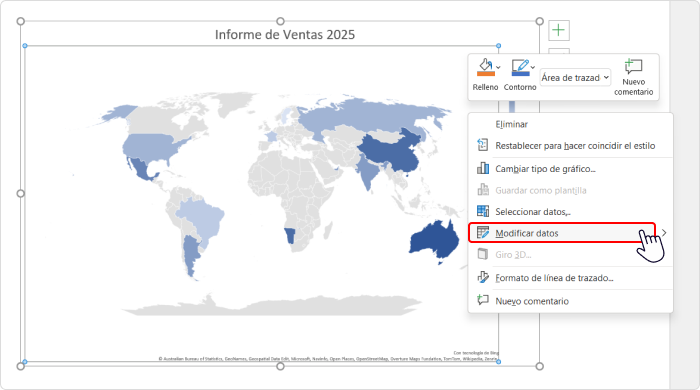The width and height of the screenshot is (700, 390).
Task: Open the Área de trazado element selector
Action: coord(575,78)
